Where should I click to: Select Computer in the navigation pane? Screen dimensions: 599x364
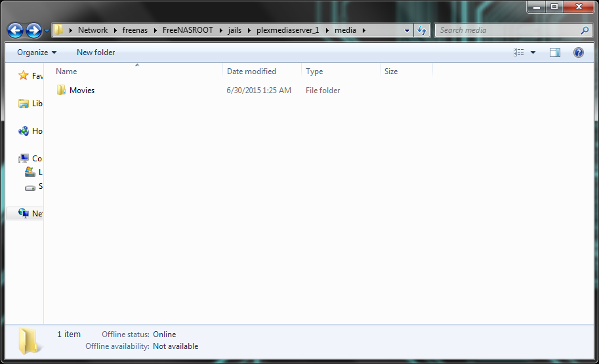point(24,159)
